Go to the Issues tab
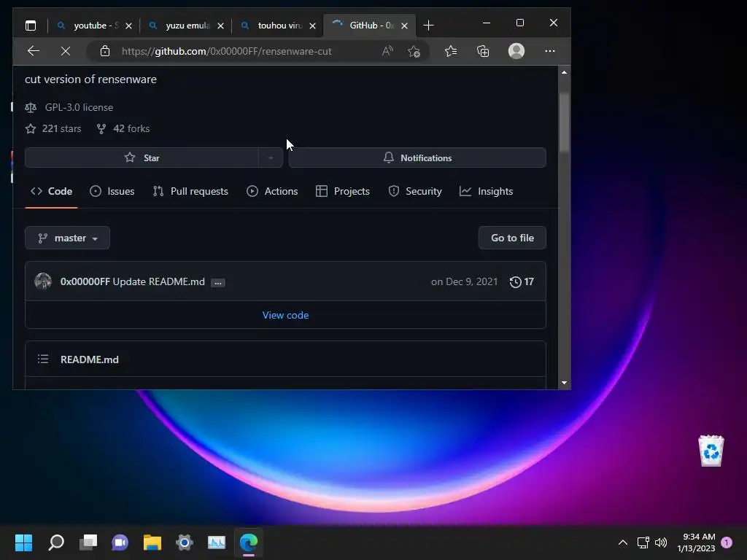747x560 pixels. click(112, 191)
